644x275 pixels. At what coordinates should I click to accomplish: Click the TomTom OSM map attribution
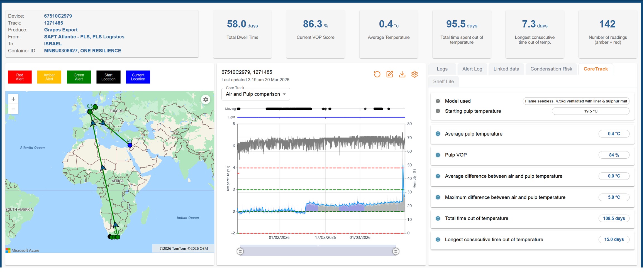(184, 249)
